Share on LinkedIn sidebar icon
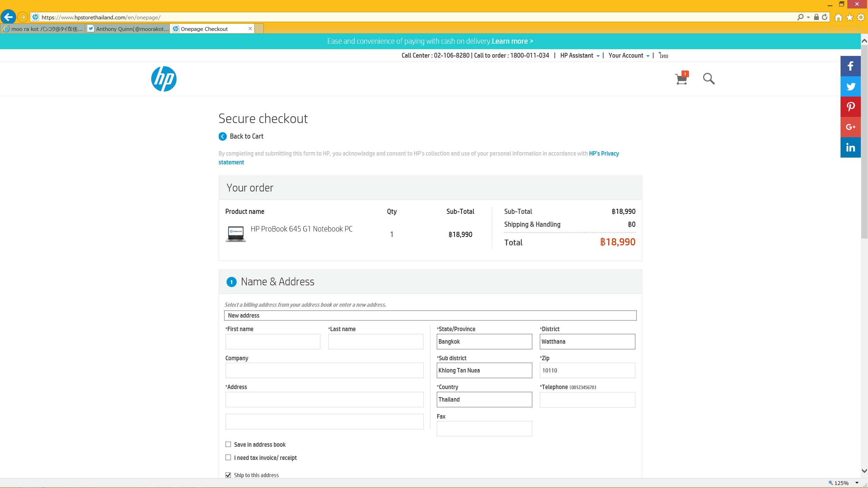This screenshot has height=488, width=868. coord(850,147)
